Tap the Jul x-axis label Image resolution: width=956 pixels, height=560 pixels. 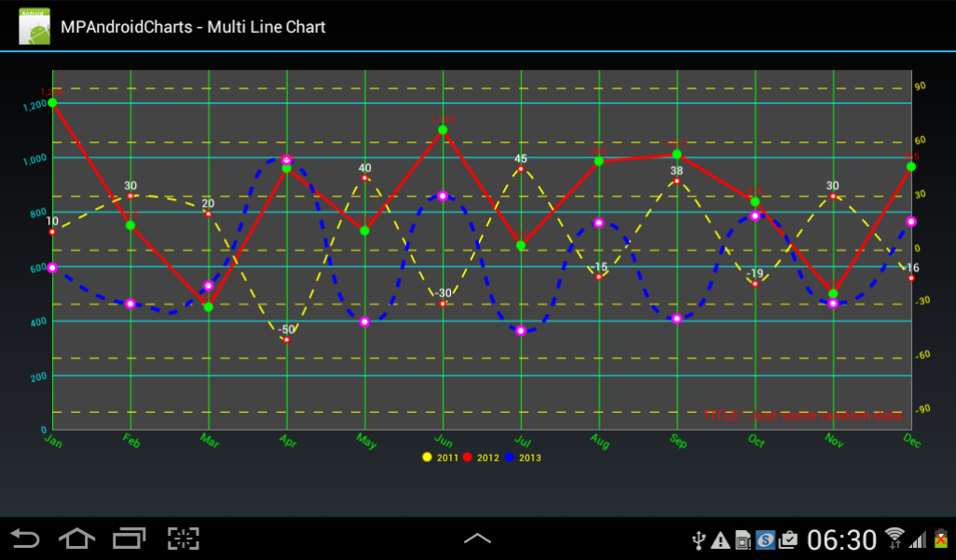coord(523,441)
